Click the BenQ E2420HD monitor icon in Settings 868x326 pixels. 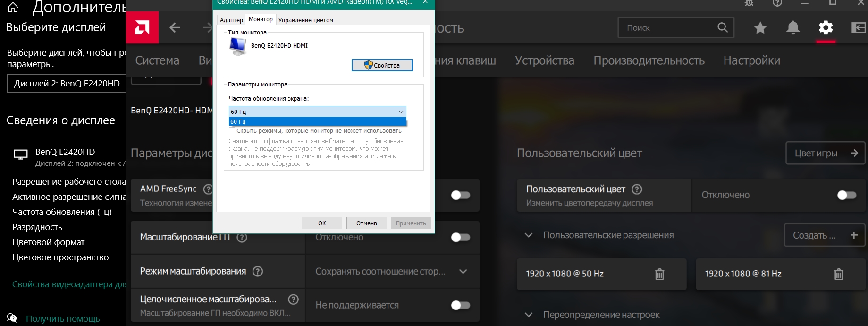coord(21,154)
